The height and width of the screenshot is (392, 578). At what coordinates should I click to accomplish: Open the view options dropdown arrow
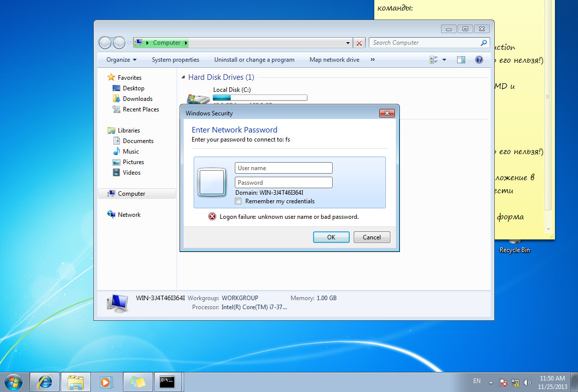pos(444,60)
